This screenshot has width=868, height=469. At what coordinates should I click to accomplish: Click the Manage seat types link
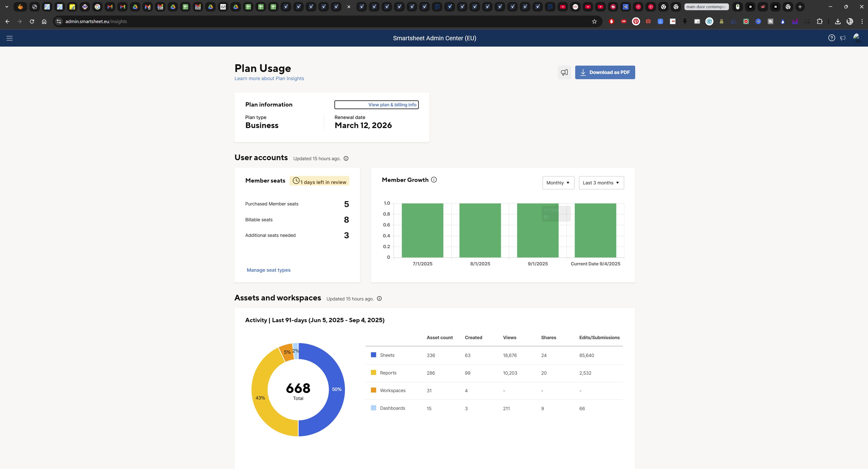click(269, 270)
